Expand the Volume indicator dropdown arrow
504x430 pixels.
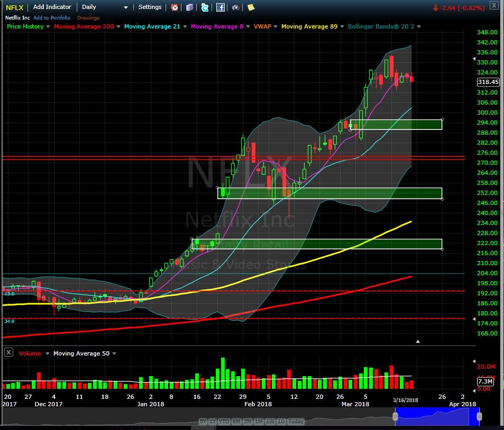coord(47,353)
